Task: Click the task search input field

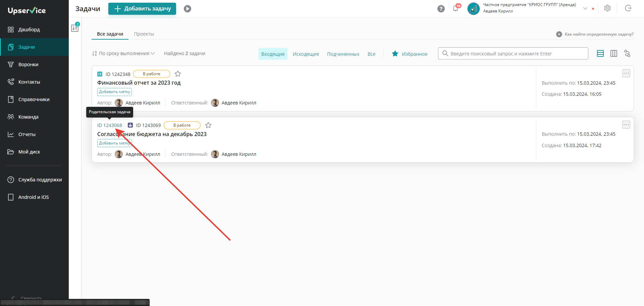Action: click(x=513, y=53)
